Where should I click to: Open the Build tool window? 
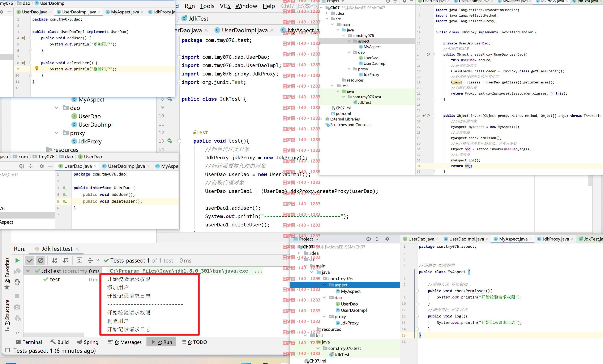(59, 342)
